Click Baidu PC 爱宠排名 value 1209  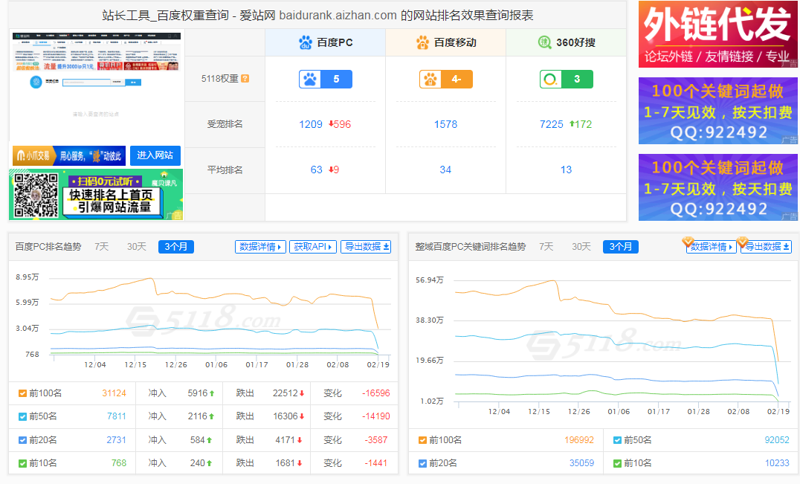311,124
